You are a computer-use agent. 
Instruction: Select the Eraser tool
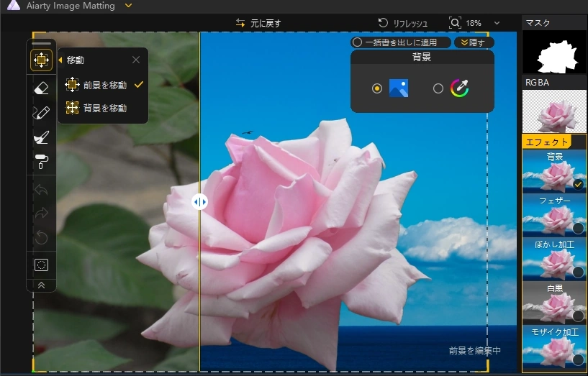pyautogui.click(x=41, y=88)
